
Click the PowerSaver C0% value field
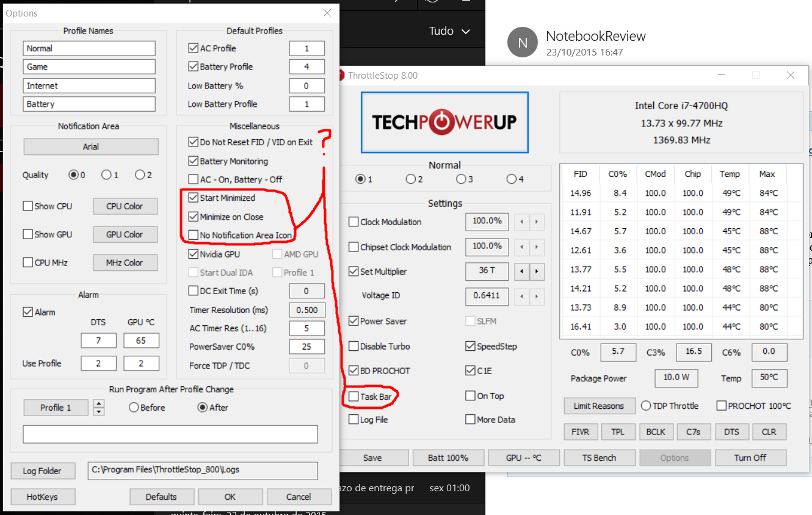pyautogui.click(x=306, y=347)
